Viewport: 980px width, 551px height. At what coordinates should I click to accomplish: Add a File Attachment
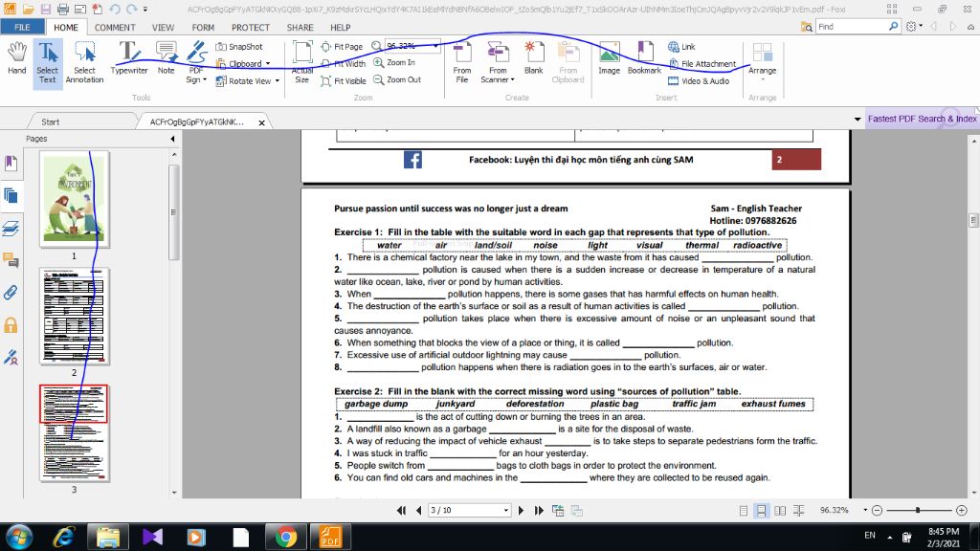coord(702,64)
